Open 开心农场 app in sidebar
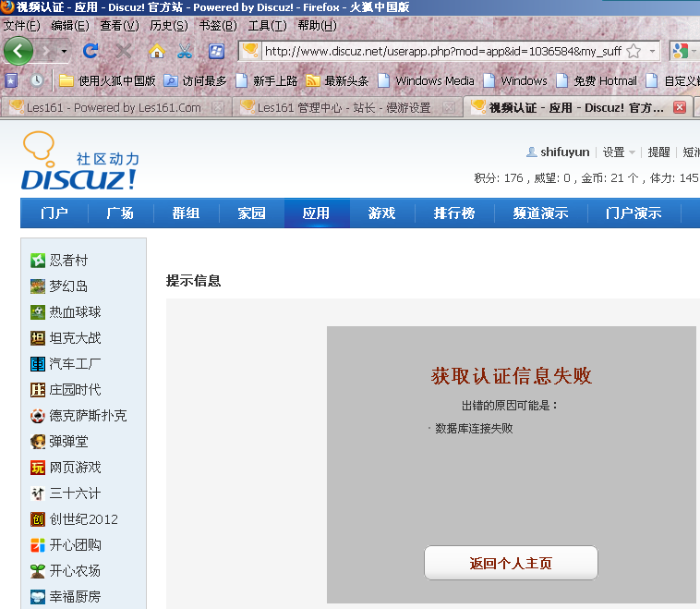This screenshot has width=700, height=609. pos(74,571)
